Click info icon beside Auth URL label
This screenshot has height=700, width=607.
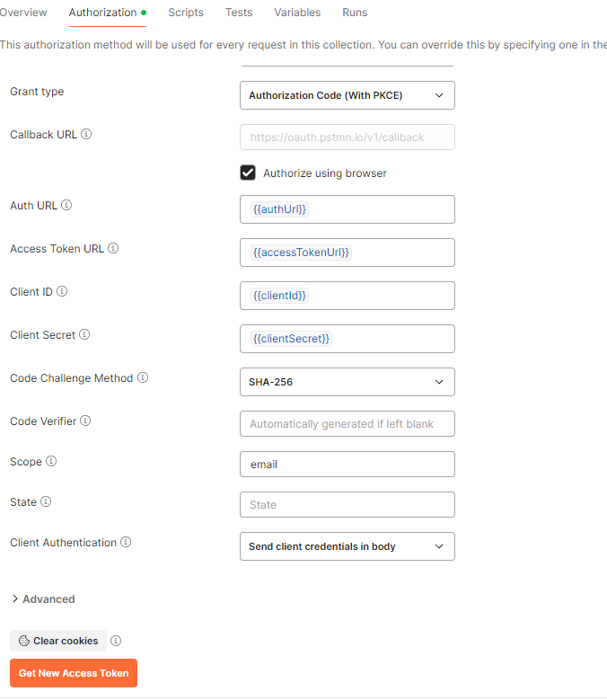66,206
